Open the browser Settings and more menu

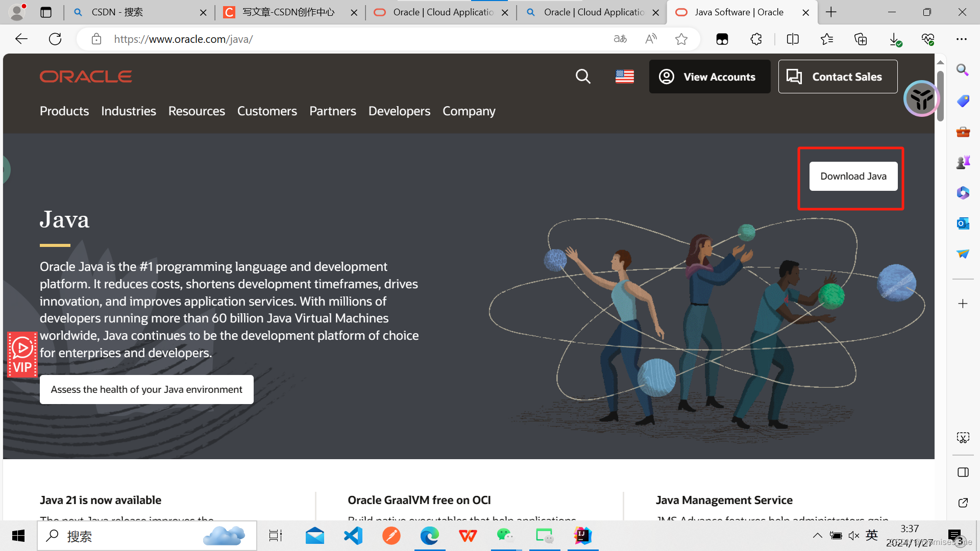pyautogui.click(x=962, y=39)
